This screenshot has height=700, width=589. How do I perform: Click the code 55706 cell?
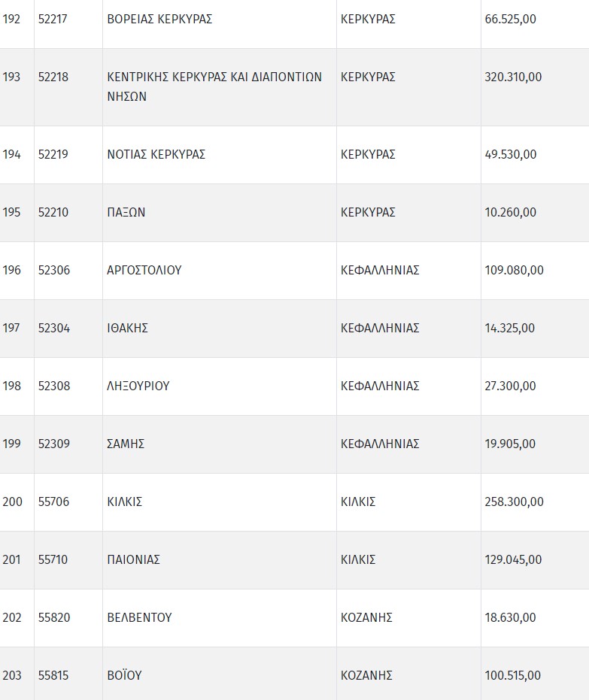click(x=53, y=502)
